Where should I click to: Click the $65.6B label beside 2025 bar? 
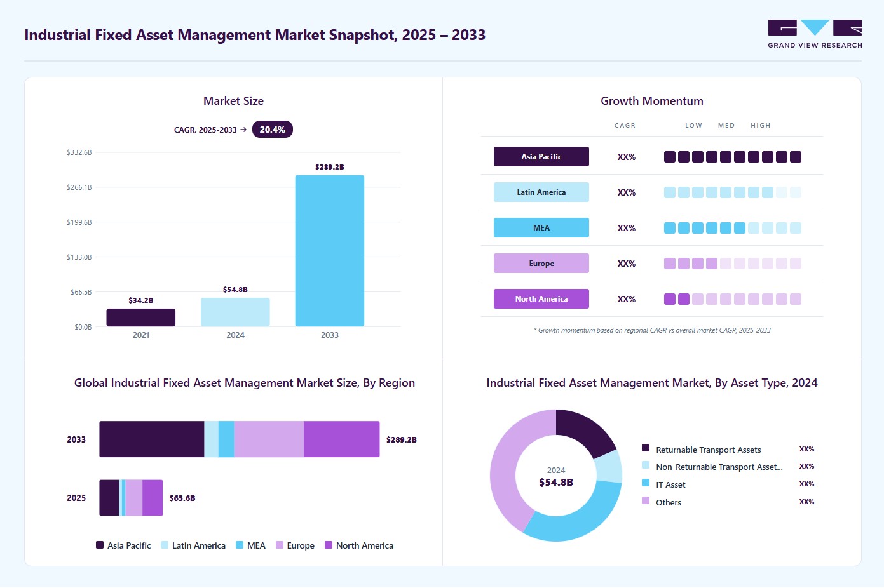[182, 498]
